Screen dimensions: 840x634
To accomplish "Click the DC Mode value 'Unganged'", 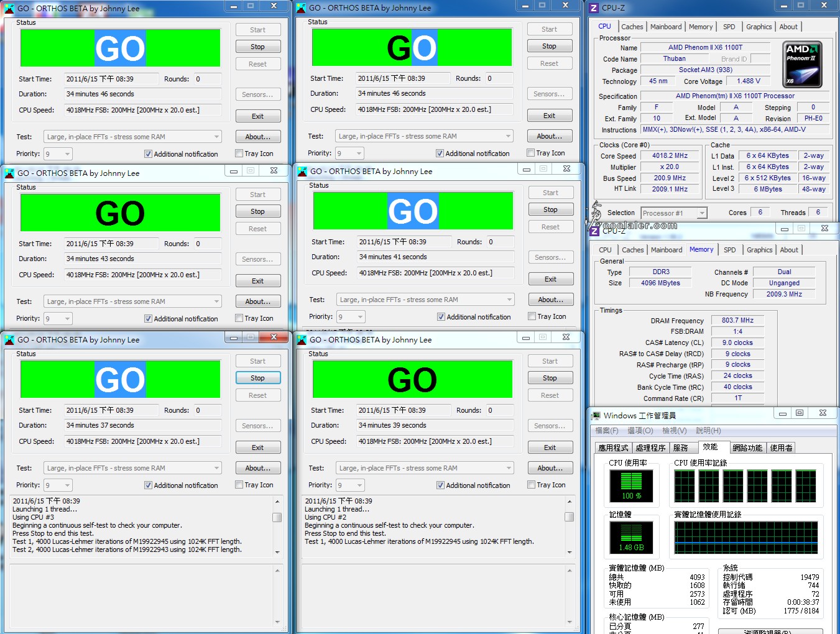I will (784, 283).
